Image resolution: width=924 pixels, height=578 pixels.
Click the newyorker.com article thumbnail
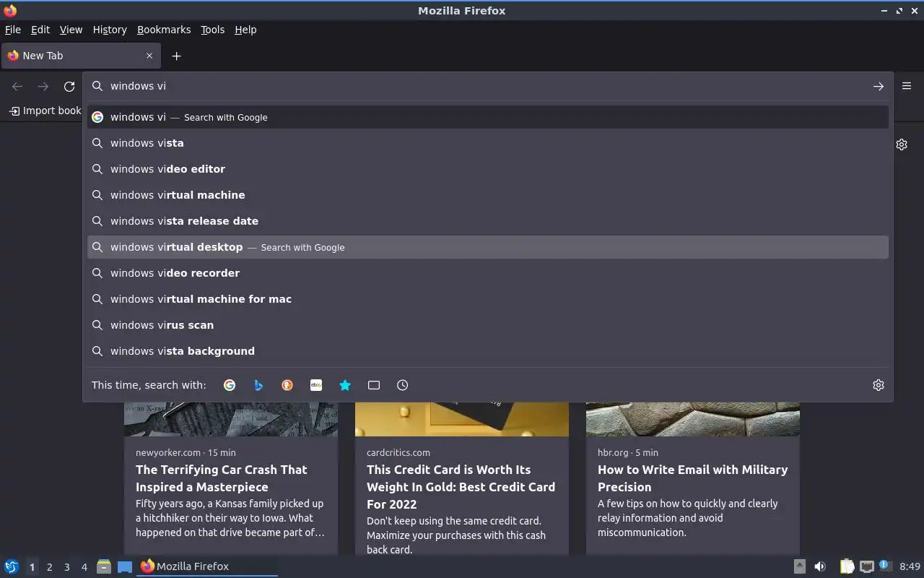coord(231,419)
